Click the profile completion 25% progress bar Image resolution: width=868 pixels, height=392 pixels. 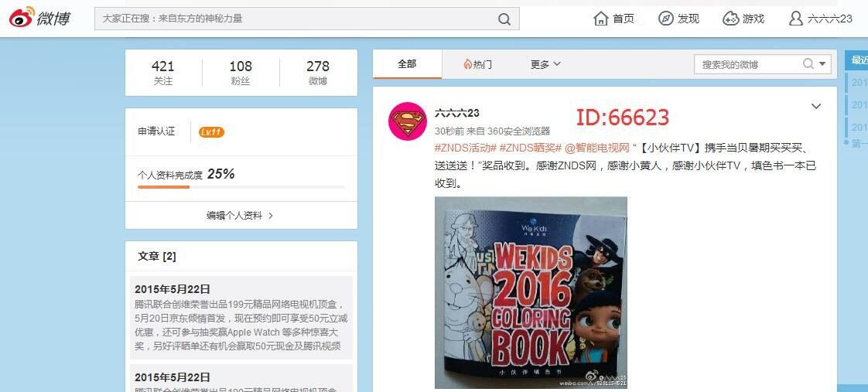click(241, 187)
